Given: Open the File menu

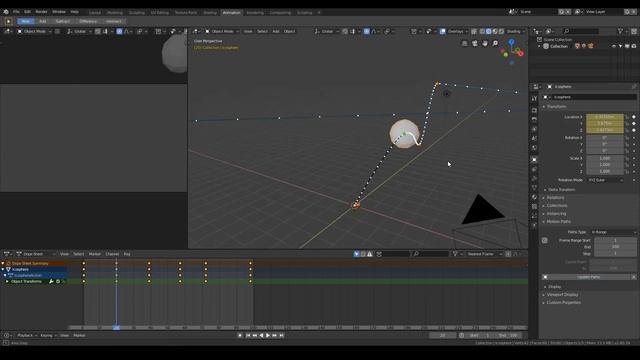Looking at the screenshot, I should point(16,12).
